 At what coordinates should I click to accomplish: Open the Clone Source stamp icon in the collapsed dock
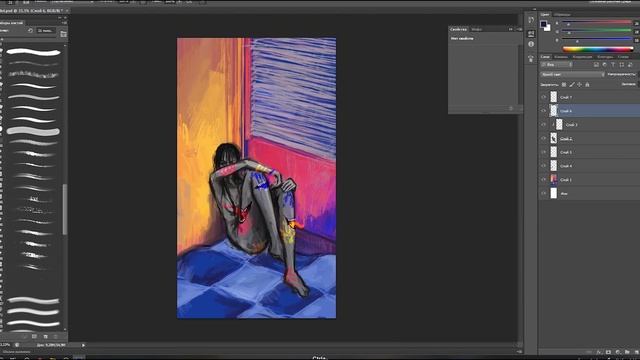point(531,59)
